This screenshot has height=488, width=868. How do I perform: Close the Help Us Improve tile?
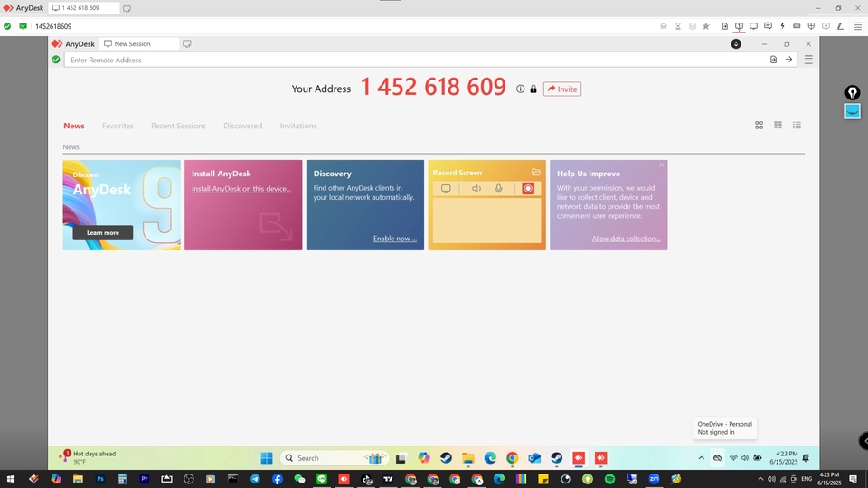pyautogui.click(x=662, y=164)
